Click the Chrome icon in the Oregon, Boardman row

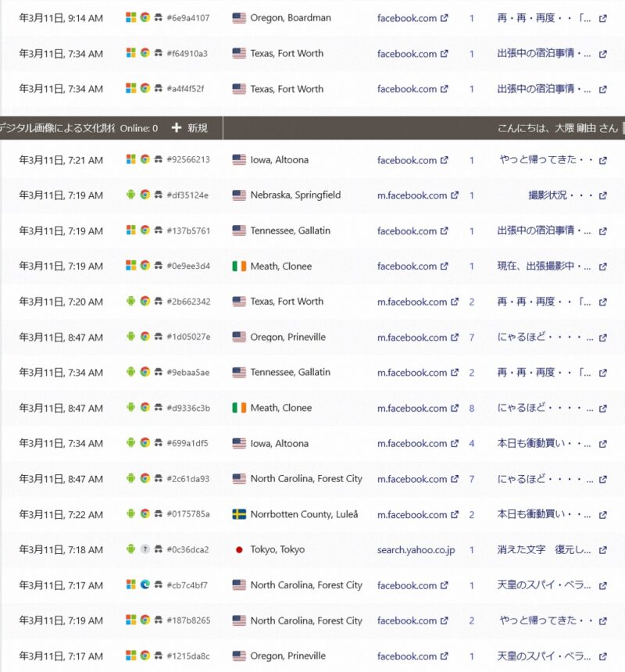[145, 18]
